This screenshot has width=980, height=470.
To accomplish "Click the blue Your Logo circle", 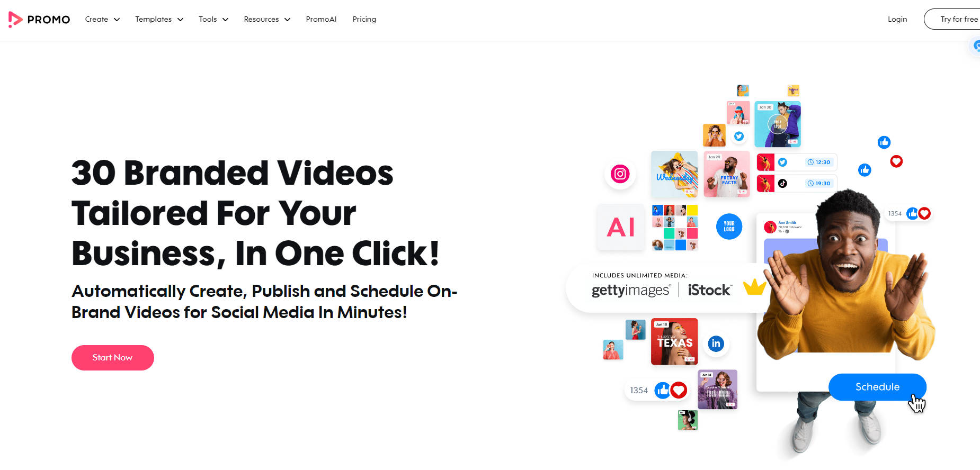I will click(729, 227).
